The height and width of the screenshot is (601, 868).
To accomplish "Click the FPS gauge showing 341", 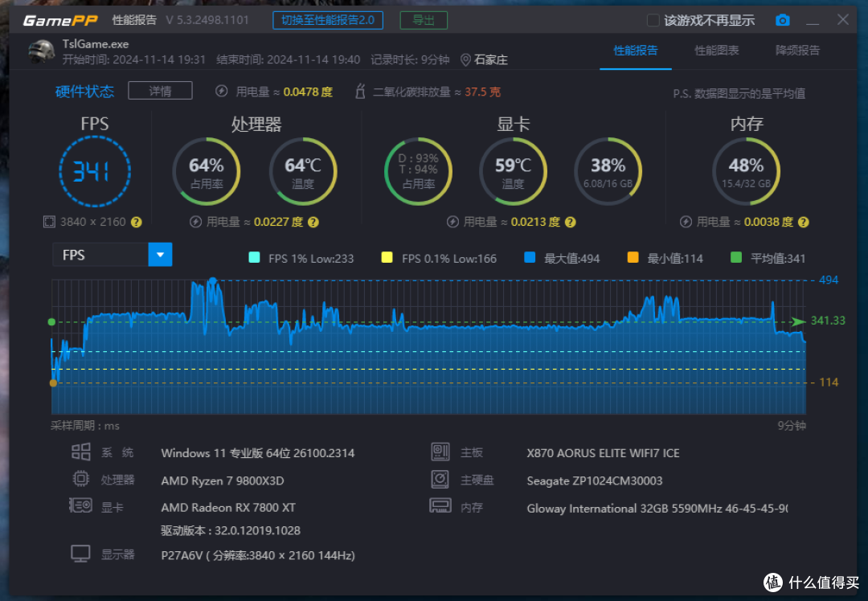I will pos(95,172).
